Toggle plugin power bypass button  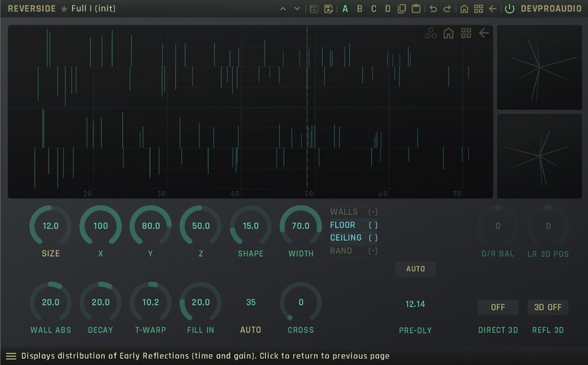pos(510,8)
